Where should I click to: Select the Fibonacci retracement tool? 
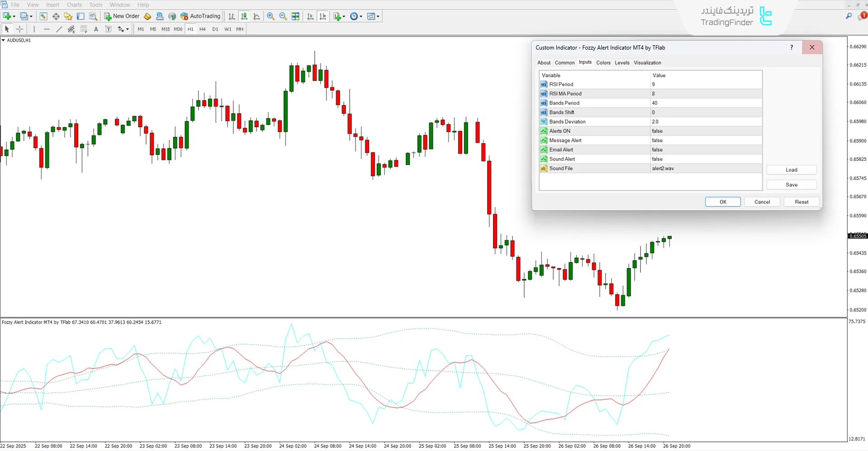pyautogui.click(x=84, y=29)
